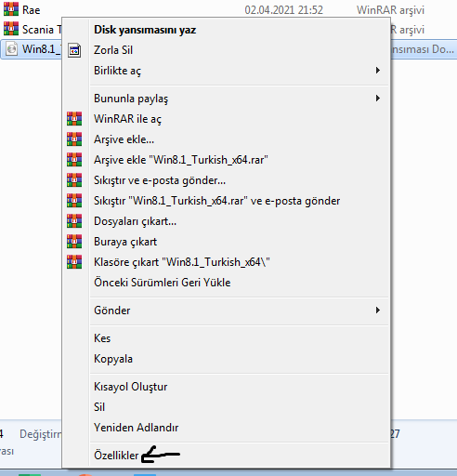Click the icon beside 'Zorla Sil'
The image size is (457, 476).
(x=74, y=50)
